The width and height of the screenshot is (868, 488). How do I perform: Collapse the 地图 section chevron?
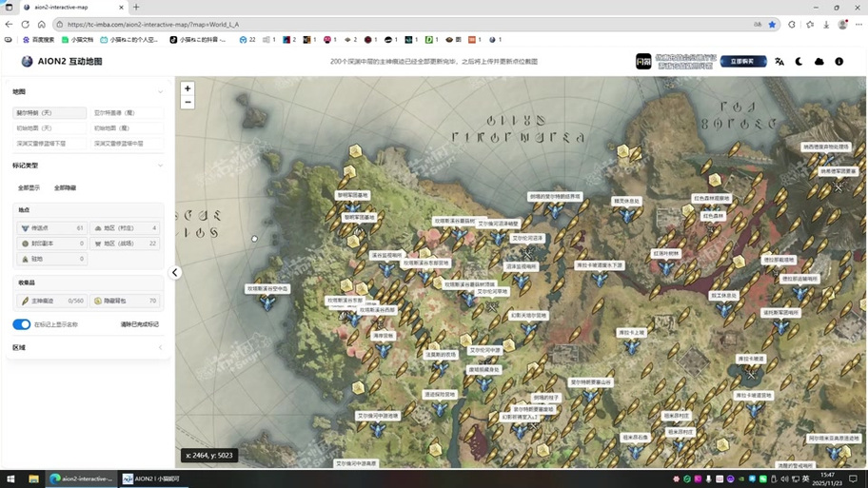160,92
